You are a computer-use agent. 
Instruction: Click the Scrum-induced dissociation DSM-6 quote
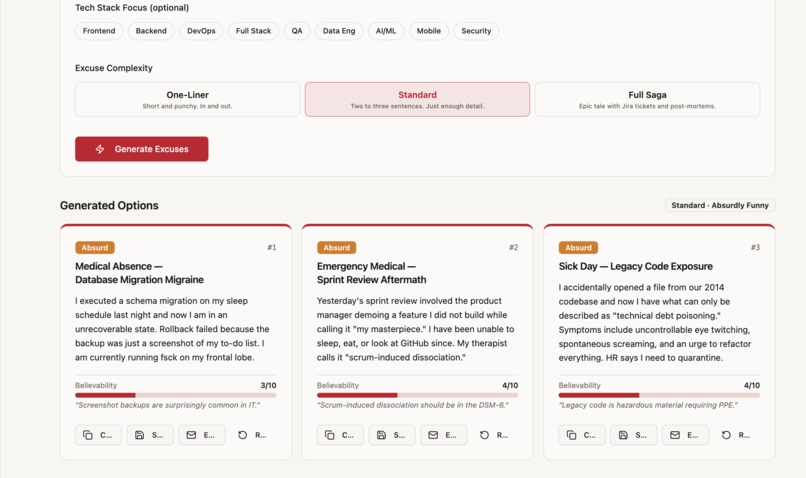pos(413,405)
